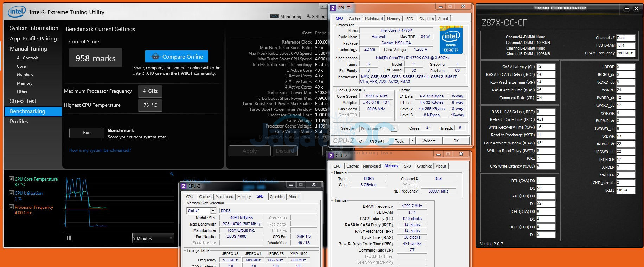Expand the Slot #2 memory slot dropdown
This screenshot has height=267, width=644.
click(213, 211)
